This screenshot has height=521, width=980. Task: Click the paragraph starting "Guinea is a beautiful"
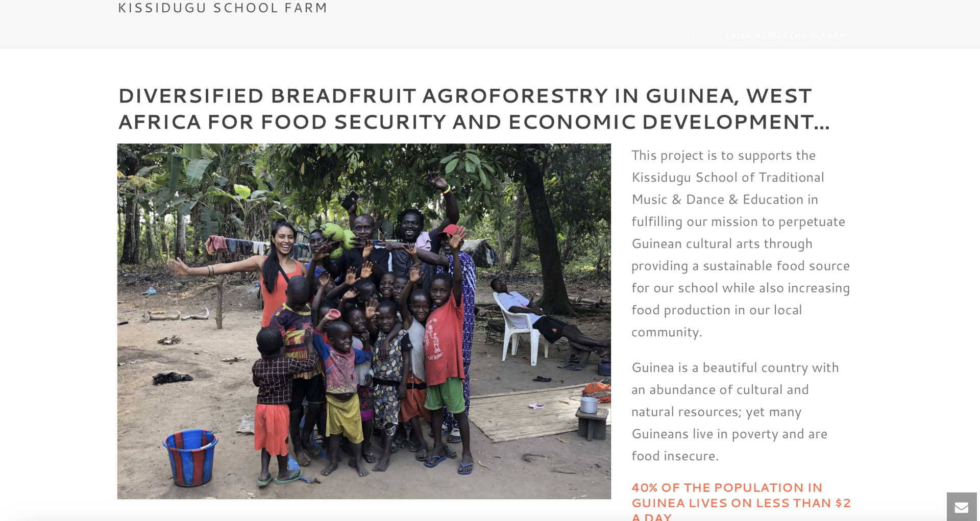point(735,411)
